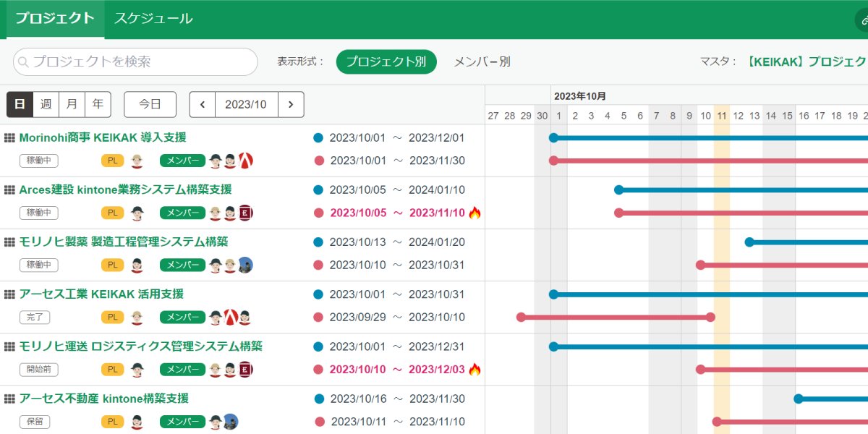Click the link icon in header corner
Image resolution: width=868 pixels, height=434 pixels.
pyautogui.click(x=862, y=21)
